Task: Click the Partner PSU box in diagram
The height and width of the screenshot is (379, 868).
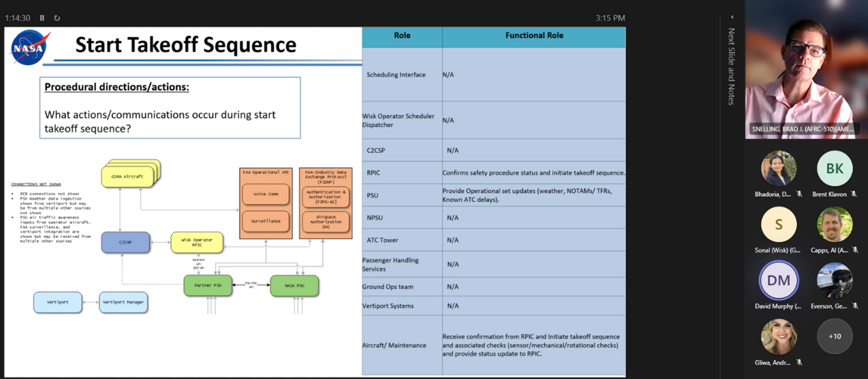Action: coord(208,285)
